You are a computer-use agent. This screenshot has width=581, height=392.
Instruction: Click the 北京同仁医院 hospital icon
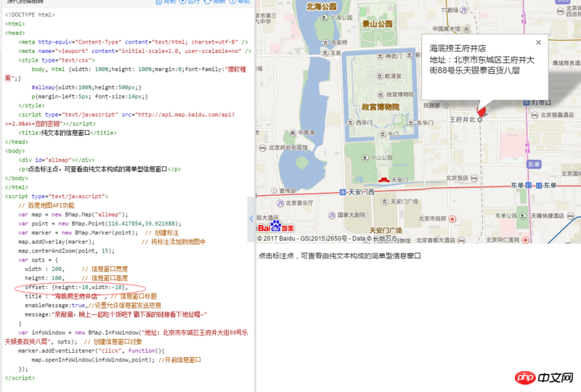pyautogui.click(x=525, y=240)
